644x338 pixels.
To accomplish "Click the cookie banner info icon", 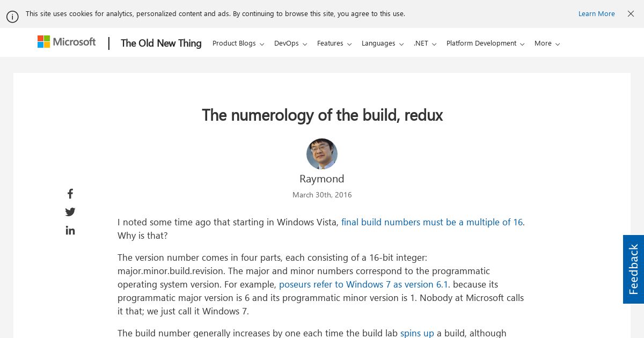I will pos(12,17).
